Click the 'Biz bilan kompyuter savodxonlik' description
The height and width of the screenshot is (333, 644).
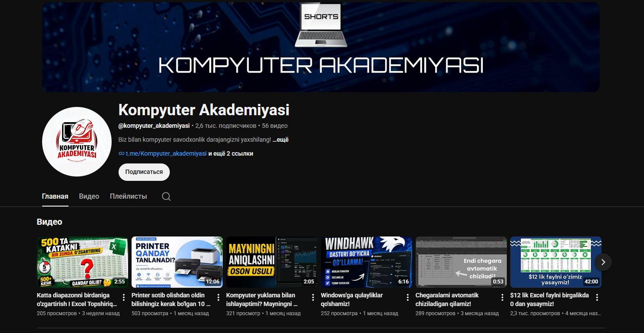point(195,140)
